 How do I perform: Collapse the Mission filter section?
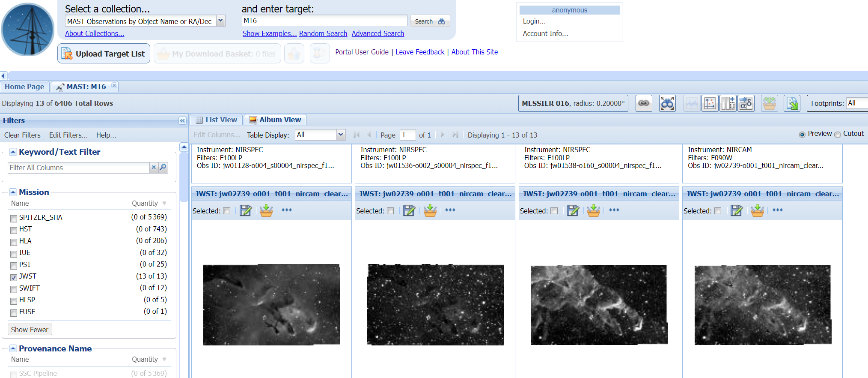coord(13,192)
